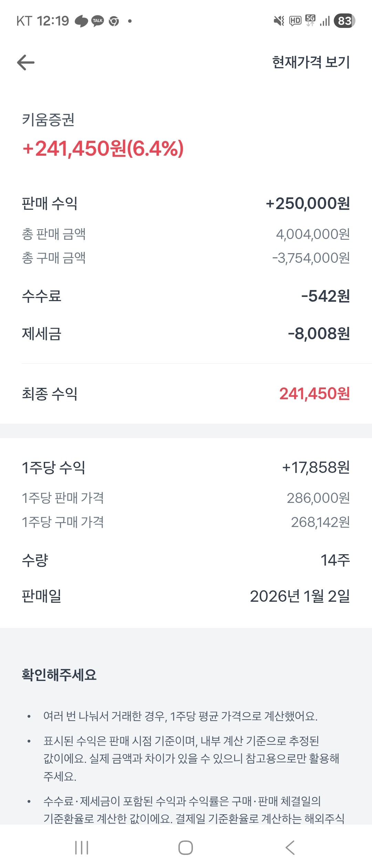Tap the 키움증권 stock name heading
Screen dimensions: 372x868
pyautogui.click(x=48, y=120)
